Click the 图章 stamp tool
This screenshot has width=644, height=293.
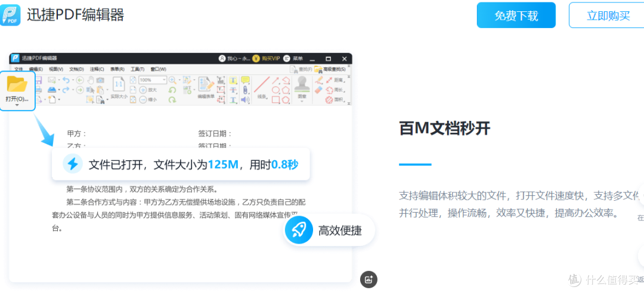(302, 87)
